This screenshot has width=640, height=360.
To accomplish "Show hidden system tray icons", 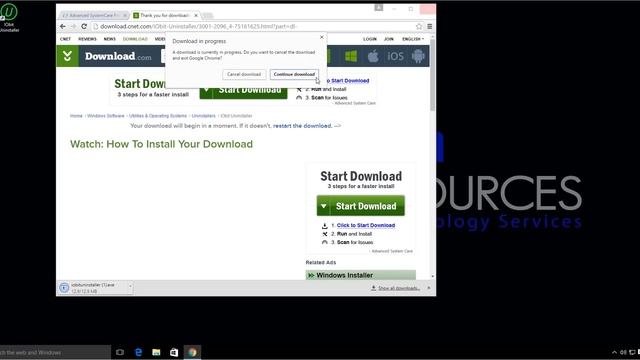I will [614, 352].
